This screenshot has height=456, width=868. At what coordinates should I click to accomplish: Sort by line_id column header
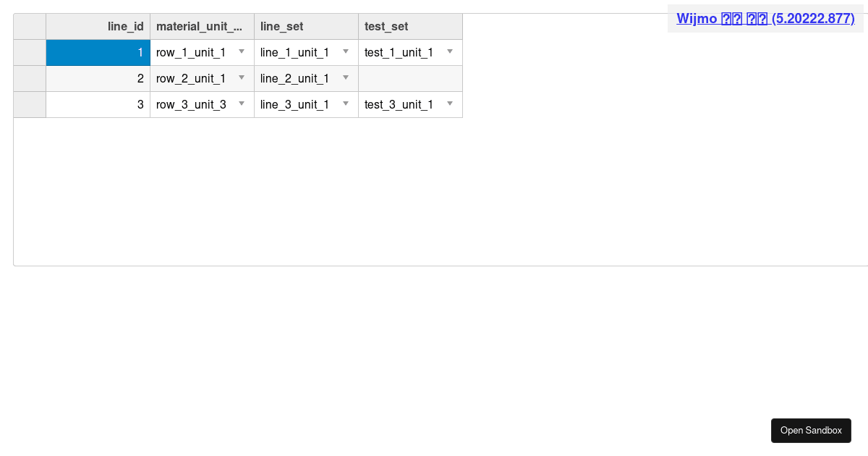[x=98, y=27]
